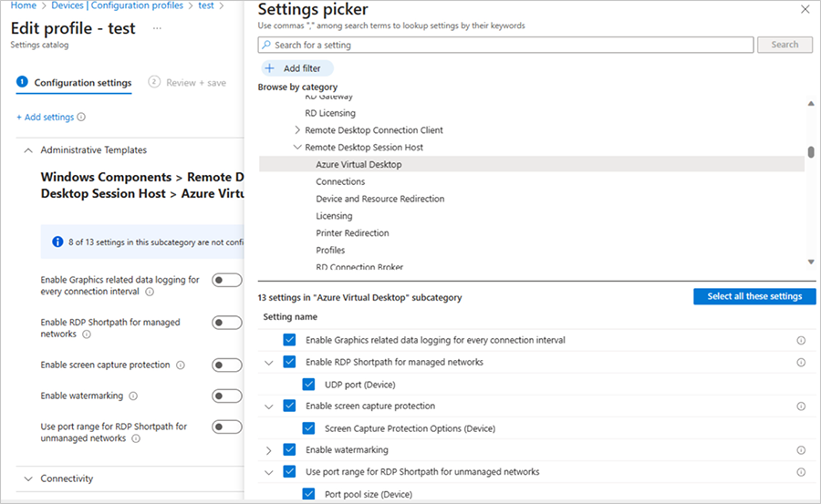The width and height of the screenshot is (821, 504).
Task: Collapse Enable screen capture protection row
Action: (x=268, y=406)
